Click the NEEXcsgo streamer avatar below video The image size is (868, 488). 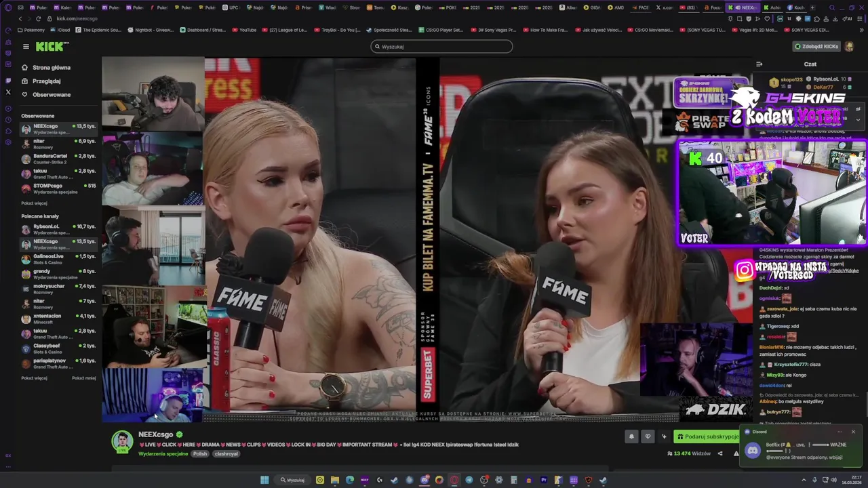point(122,441)
